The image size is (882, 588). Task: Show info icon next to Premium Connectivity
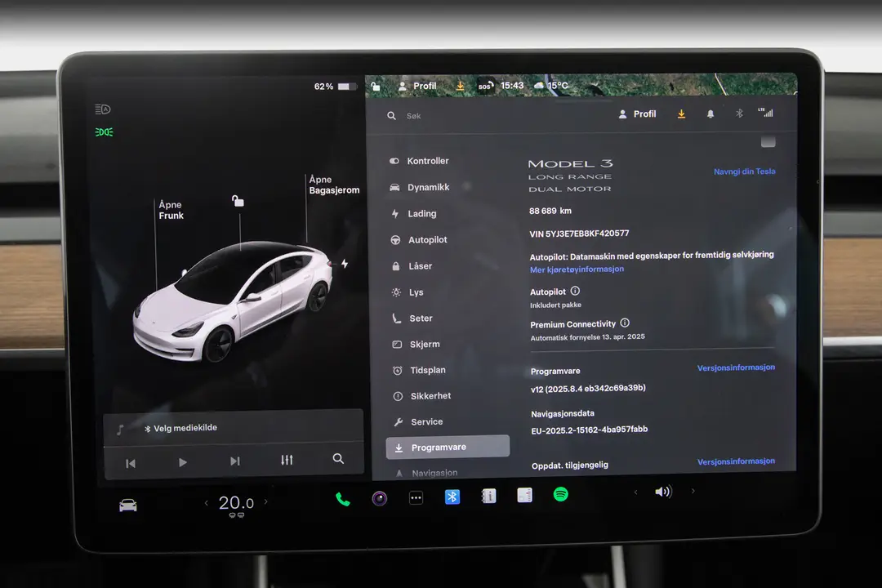click(x=625, y=323)
